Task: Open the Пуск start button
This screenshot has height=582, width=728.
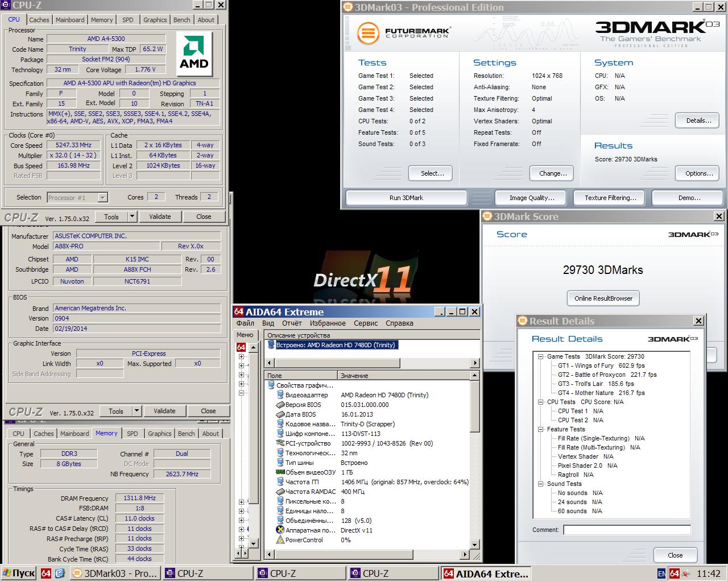Action: (x=19, y=573)
